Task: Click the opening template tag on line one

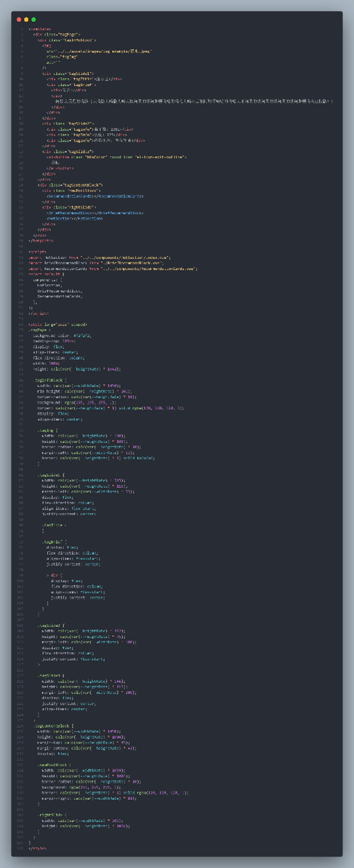Action: [39, 28]
